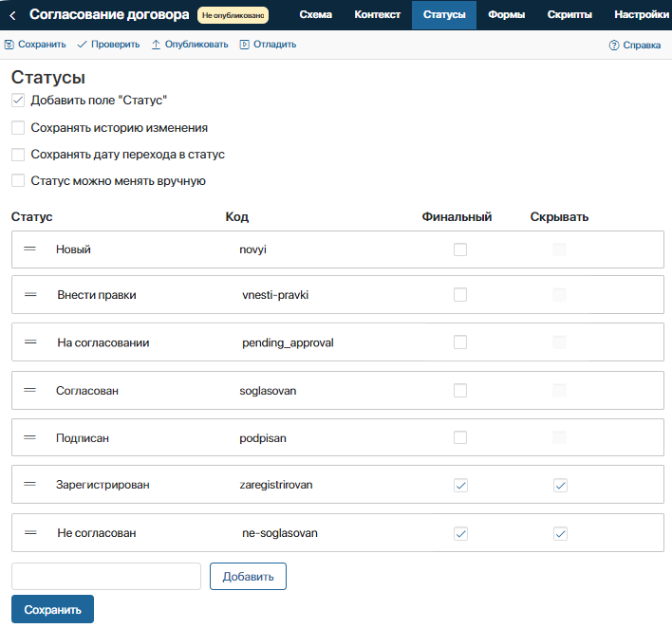Click the Отладить debug icon
Image resolution: width=672 pixels, height=628 pixels.
pos(244,45)
